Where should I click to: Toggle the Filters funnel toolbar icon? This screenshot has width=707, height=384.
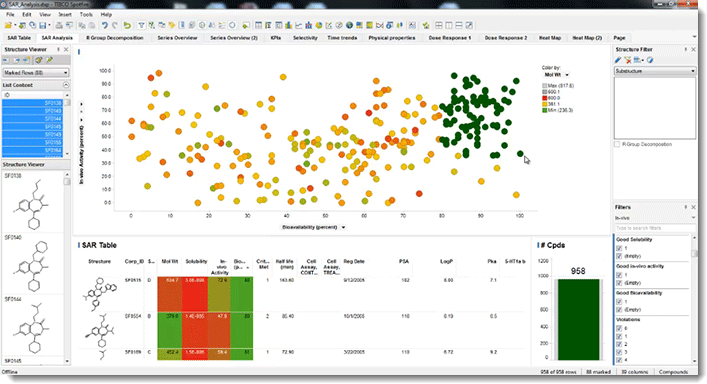click(141, 25)
